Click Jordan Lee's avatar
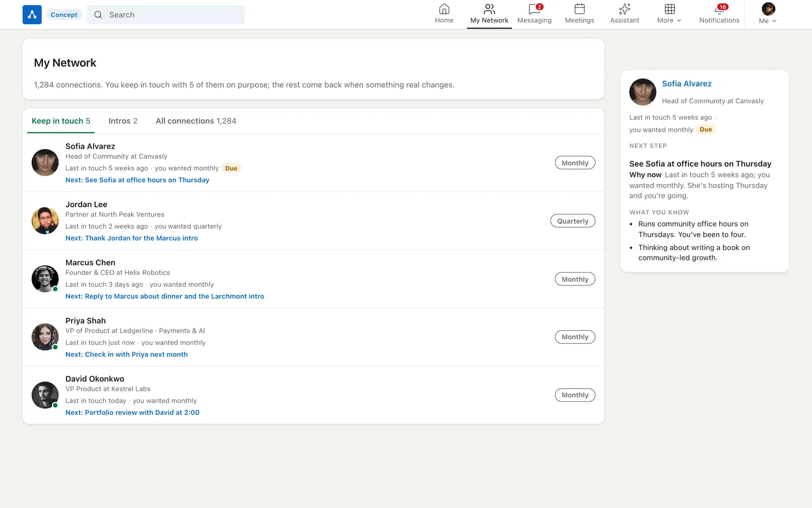Image resolution: width=812 pixels, height=508 pixels. pos(45,221)
